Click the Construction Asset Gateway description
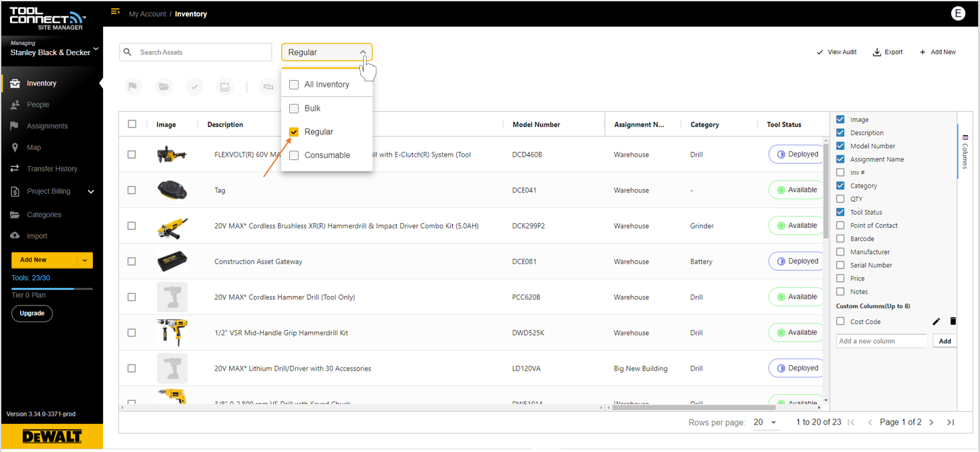 pyautogui.click(x=258, y=262)
